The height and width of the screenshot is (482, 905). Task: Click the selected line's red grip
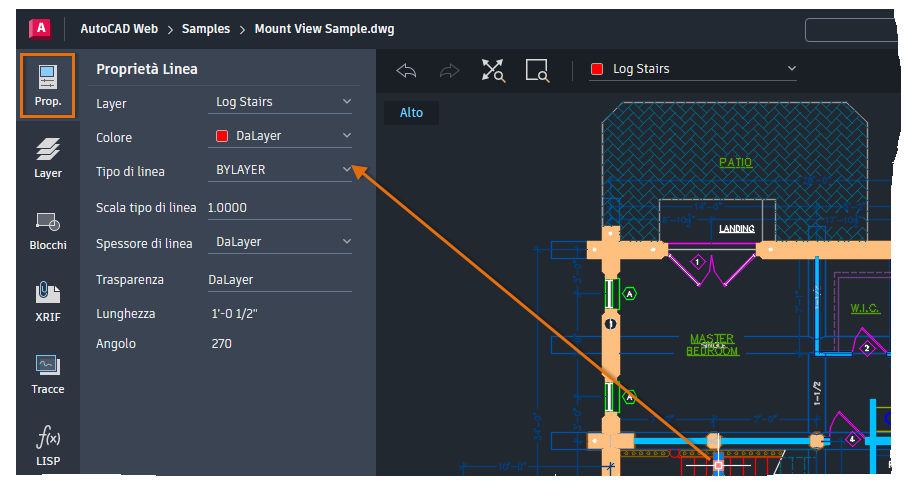718,465
